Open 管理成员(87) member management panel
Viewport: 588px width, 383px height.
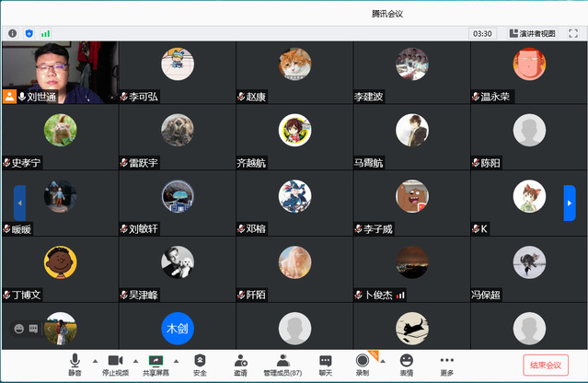pos(283,365)
